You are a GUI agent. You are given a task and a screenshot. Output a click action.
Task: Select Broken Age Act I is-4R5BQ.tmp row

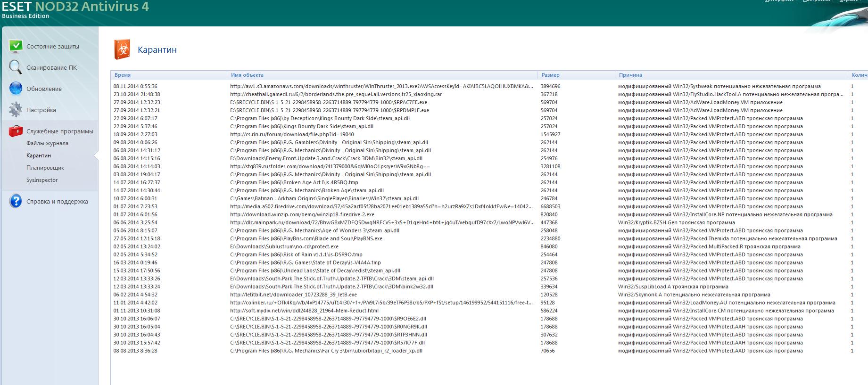click(x=489, y=183)
